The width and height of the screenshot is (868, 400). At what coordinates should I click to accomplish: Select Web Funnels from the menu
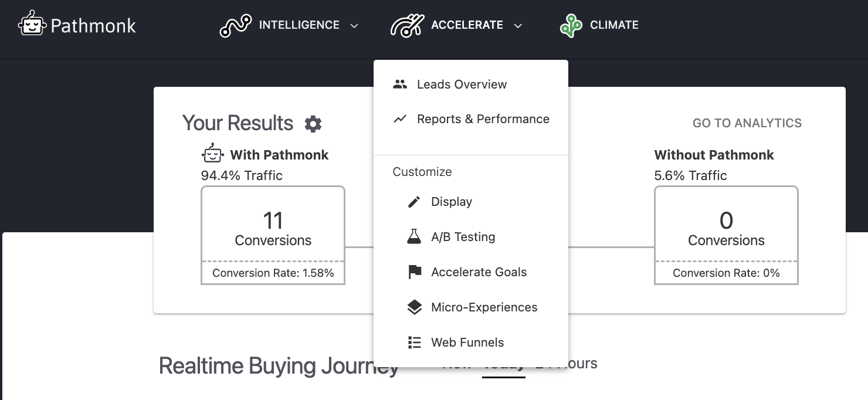467,343
